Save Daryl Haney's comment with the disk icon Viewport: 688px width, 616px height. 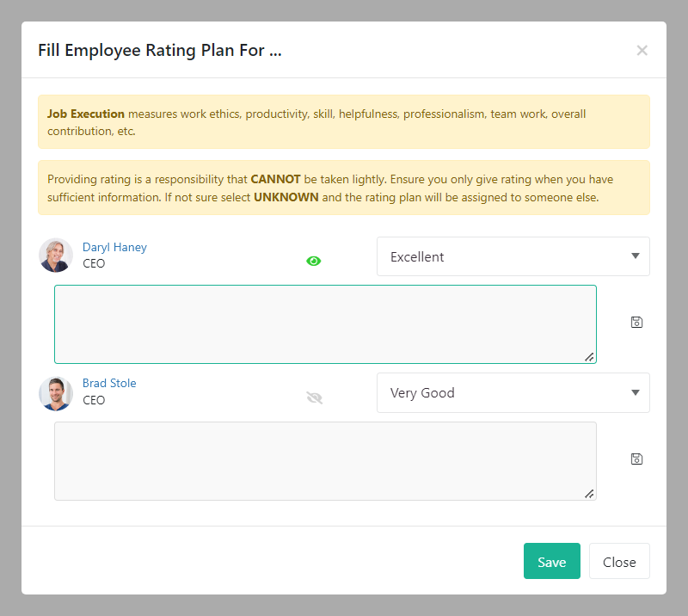coord(636,323)
